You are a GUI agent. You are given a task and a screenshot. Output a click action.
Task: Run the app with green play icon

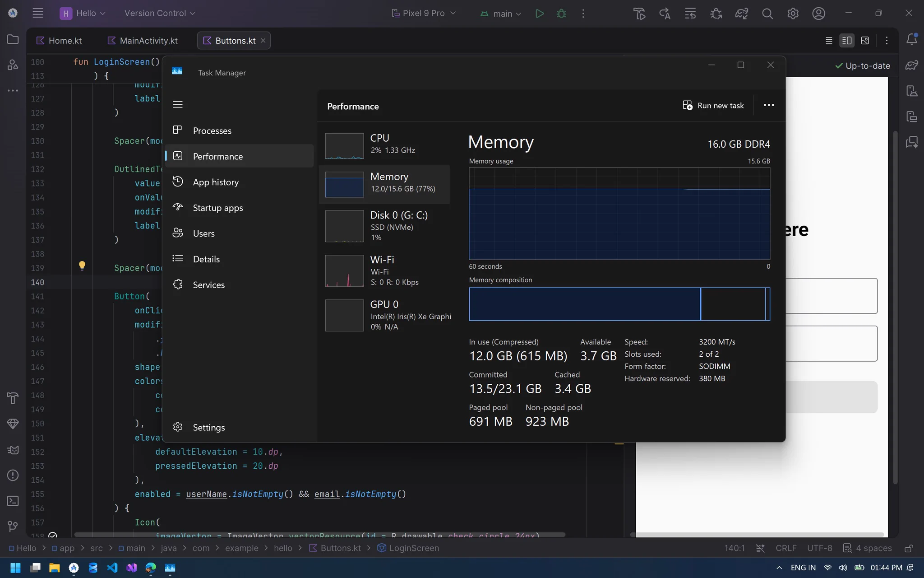(539, 14)
